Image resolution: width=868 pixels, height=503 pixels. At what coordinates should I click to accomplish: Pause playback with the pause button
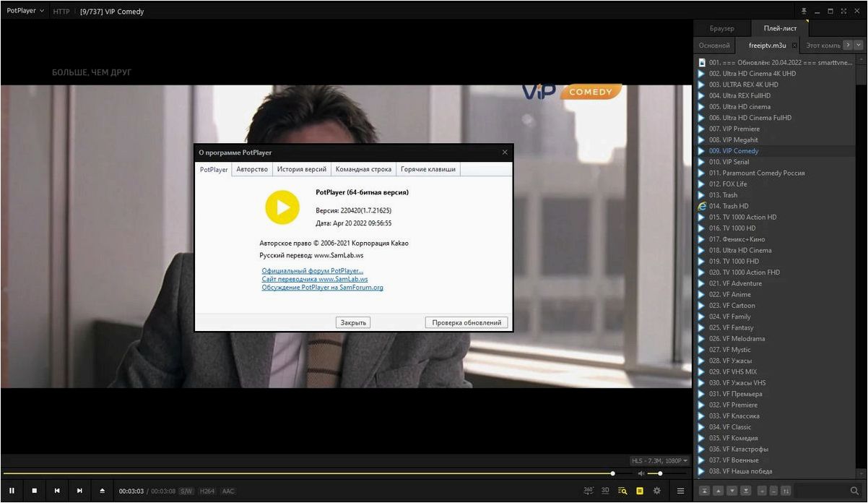point(12,491)
